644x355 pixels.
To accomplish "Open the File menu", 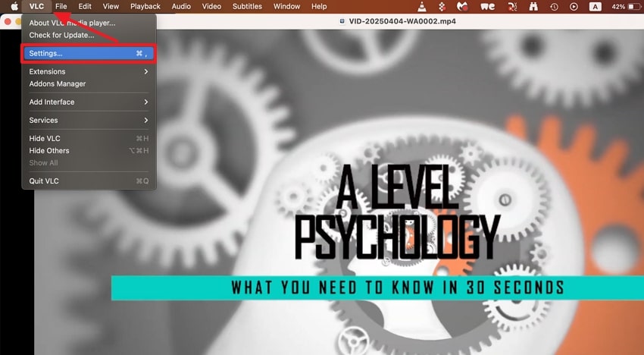I will coord(61,7).
